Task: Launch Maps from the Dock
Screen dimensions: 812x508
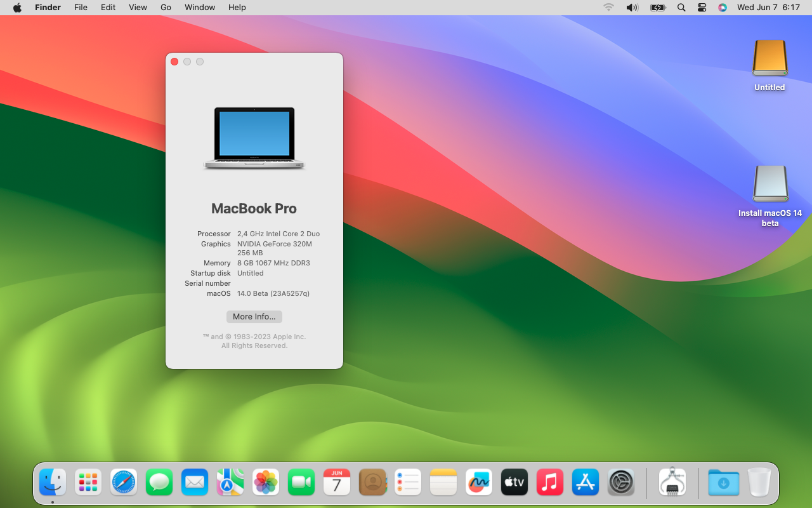Action: (230, 483)
